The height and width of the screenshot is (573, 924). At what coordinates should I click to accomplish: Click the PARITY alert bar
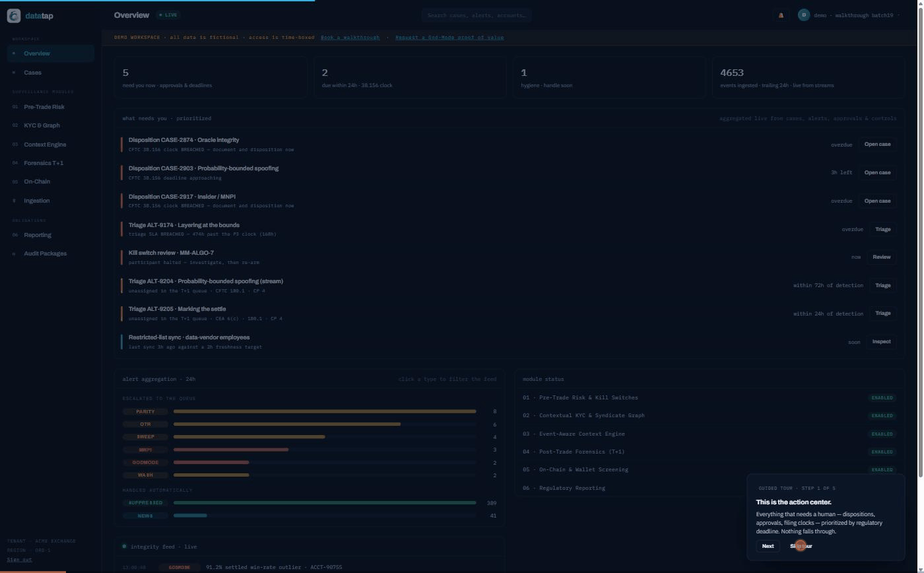(325, 412)
